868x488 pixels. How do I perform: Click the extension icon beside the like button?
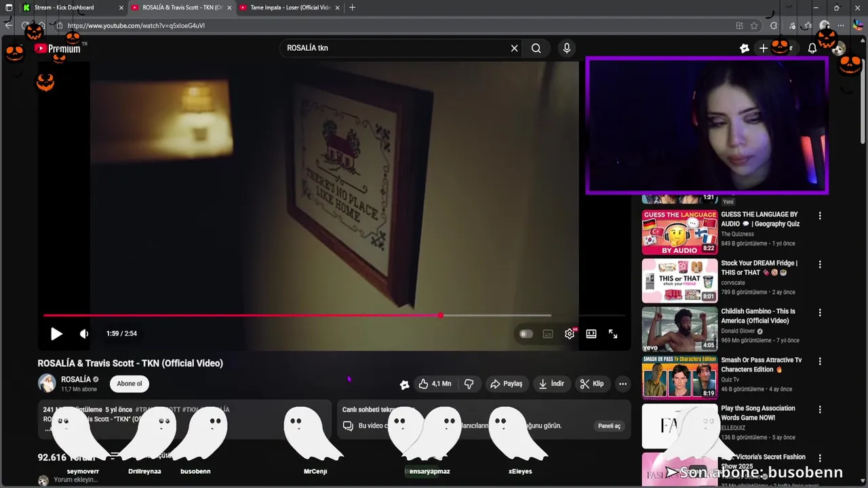click(404, 384)
